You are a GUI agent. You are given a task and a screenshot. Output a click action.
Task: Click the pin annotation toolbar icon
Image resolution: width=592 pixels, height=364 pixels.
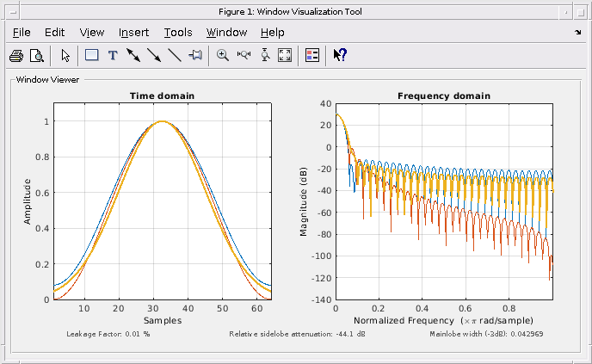click(x=195, y=56)
